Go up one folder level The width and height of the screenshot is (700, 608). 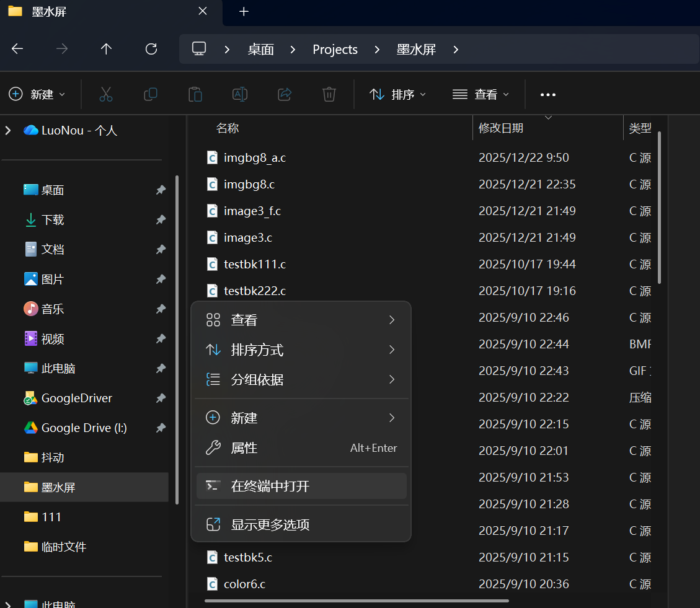[x=106, y=49]
